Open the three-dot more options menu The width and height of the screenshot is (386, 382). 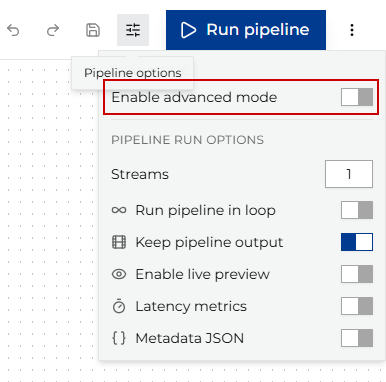[x=352, y=30]
